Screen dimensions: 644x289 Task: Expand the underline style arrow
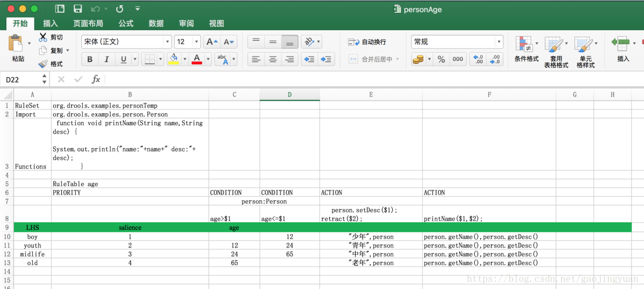click(x=135, y=59)
